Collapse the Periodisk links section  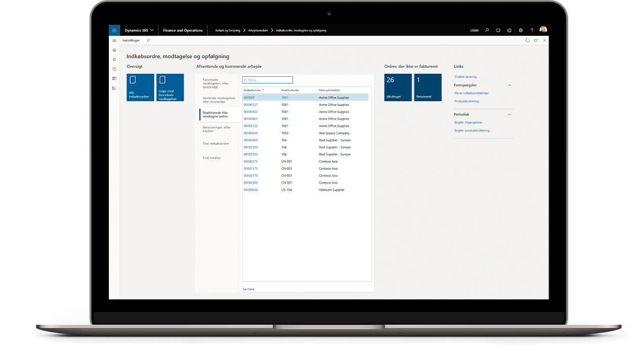[x=509, y=115]
